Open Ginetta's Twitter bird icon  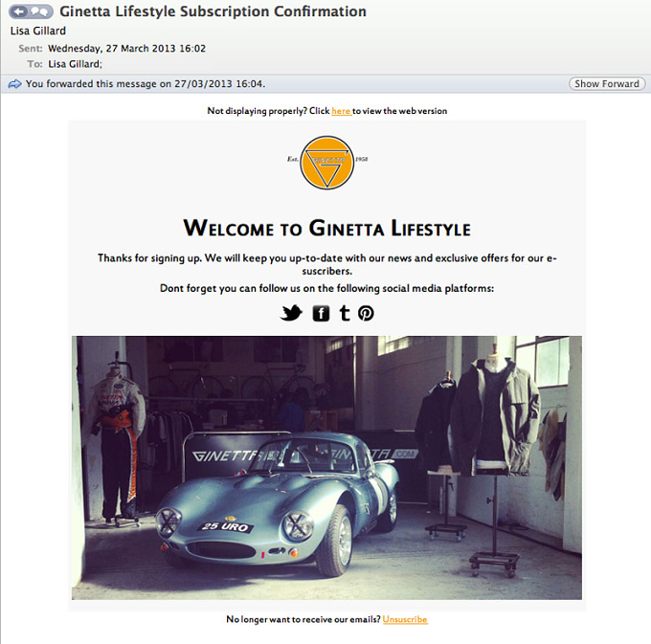click(x=291, y=313)
